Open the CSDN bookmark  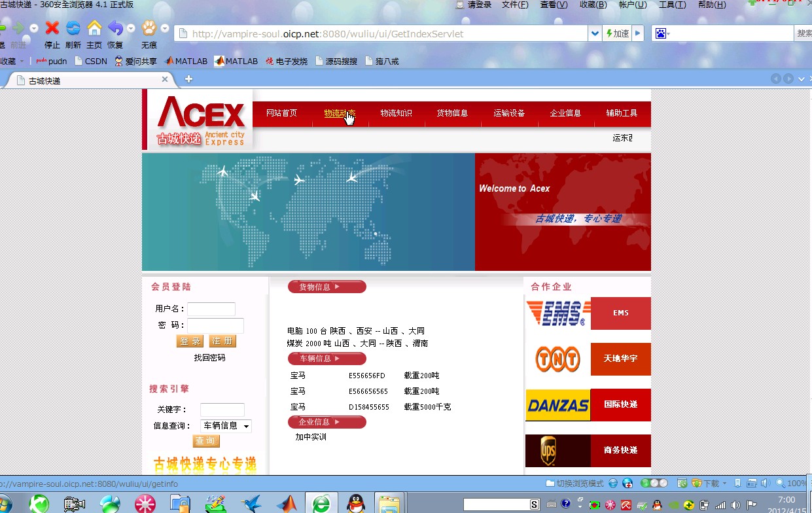91,61
